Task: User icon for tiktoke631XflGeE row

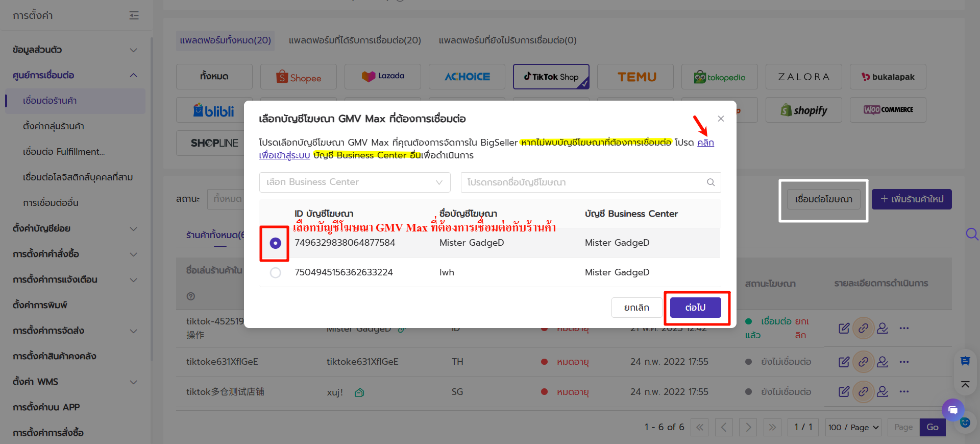Action: tap(883, 362)
